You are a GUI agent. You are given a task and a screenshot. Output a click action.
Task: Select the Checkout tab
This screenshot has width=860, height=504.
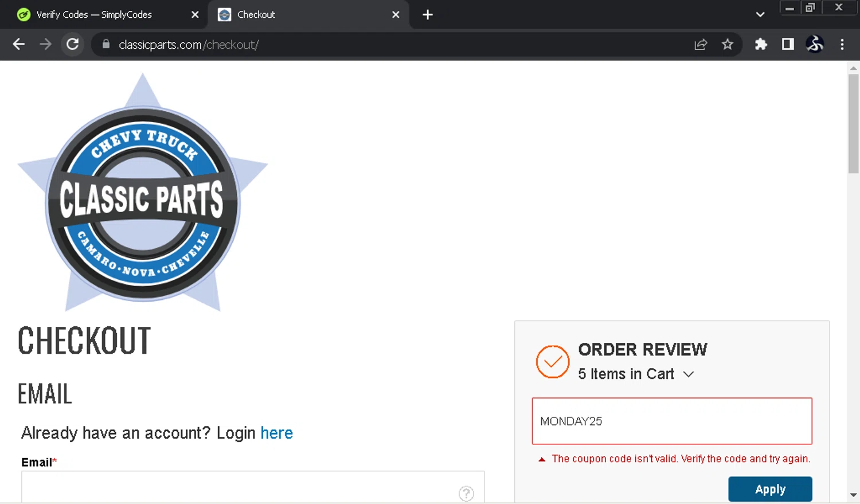308,15
